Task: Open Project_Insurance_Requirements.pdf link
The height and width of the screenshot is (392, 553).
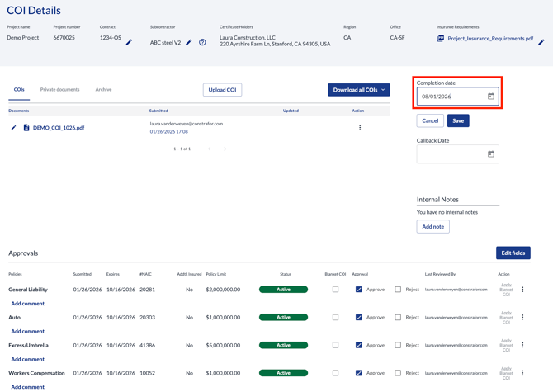Action: (x=490, y=38)
